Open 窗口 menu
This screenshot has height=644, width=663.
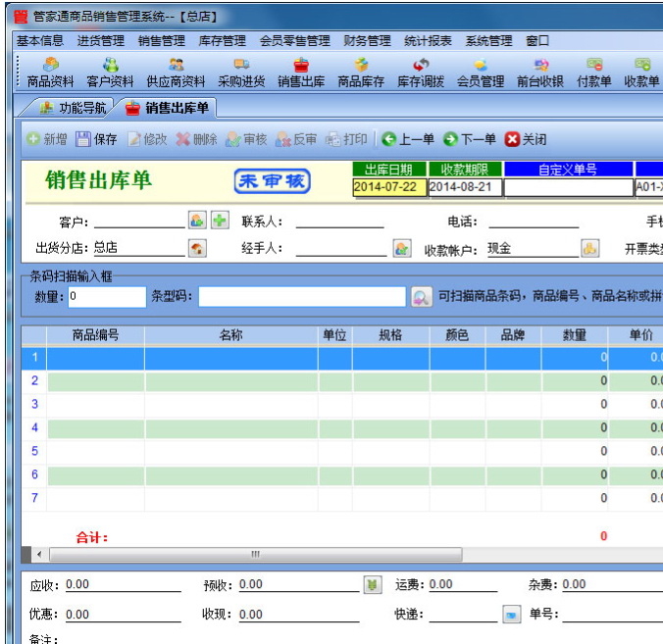pyautogui.click(x=537, y=40)
